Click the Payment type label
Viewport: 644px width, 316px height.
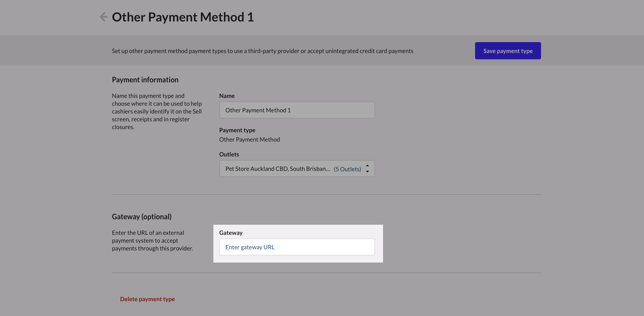pos(237,130)
